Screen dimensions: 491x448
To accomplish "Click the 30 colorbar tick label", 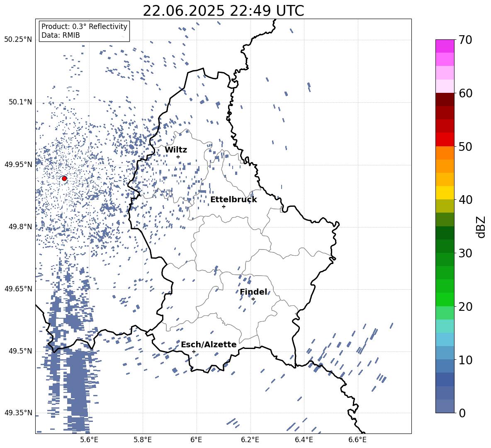I will [465, 253].
